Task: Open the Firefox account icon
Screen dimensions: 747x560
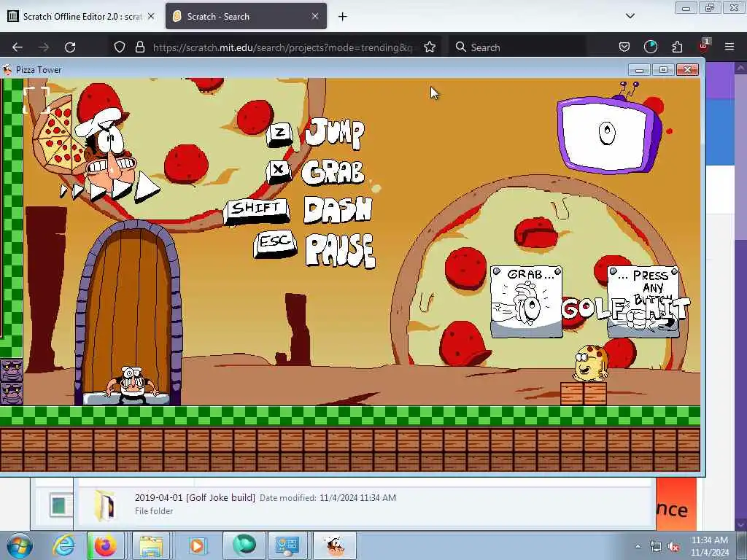Action: (650, 47)
